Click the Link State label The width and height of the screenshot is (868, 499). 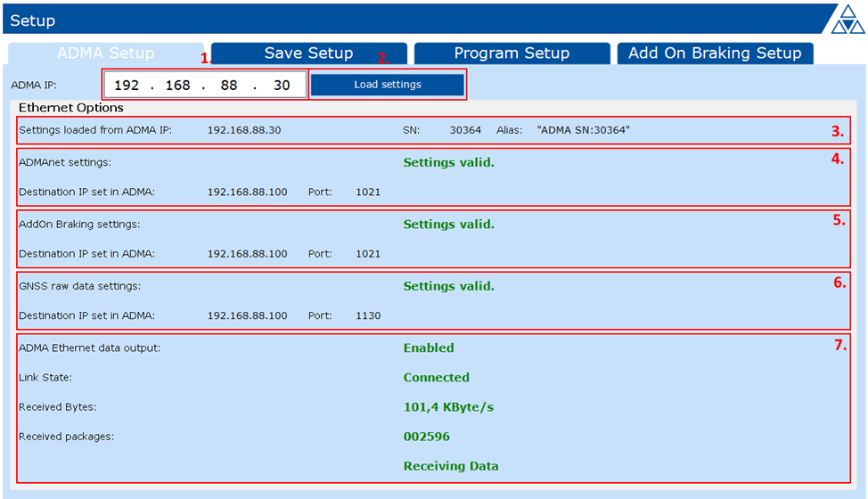point(45,377)
